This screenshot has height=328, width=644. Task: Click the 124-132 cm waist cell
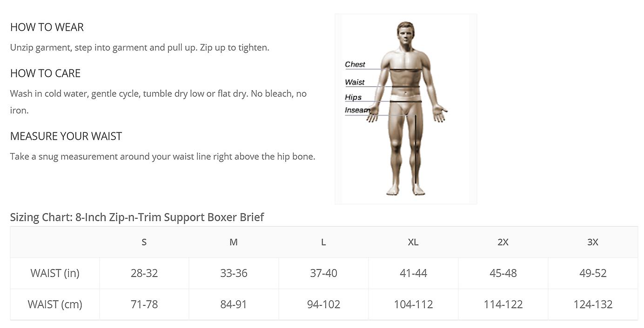(x=593, y=304)
